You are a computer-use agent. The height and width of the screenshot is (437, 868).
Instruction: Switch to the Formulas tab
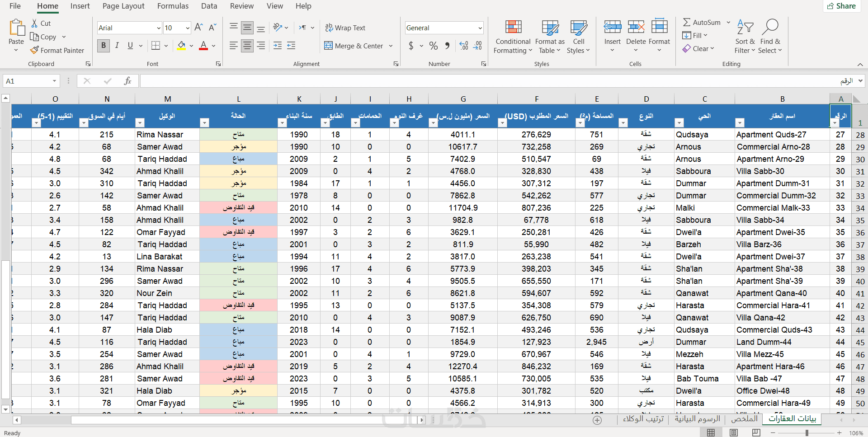coord(173,6)
